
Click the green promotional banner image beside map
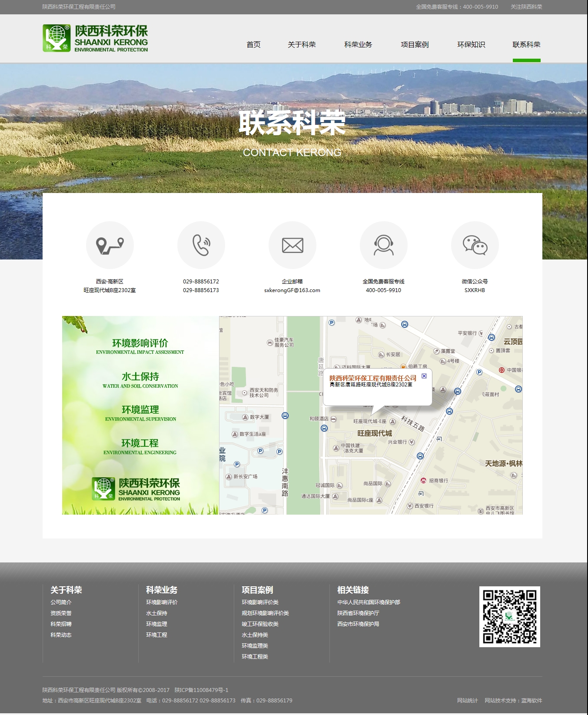coord(140,416)
